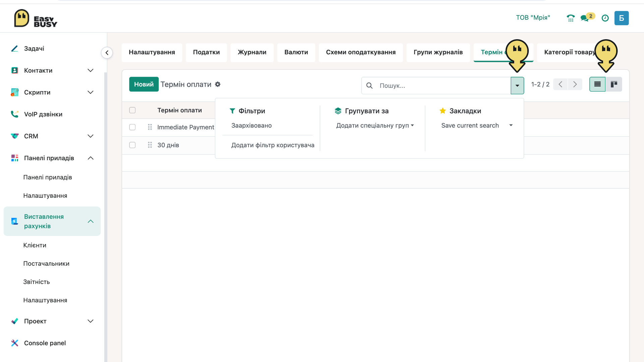644x362 pixels.
Task: Expand the Проект menu chevron
Action: (x=90, y=321)
